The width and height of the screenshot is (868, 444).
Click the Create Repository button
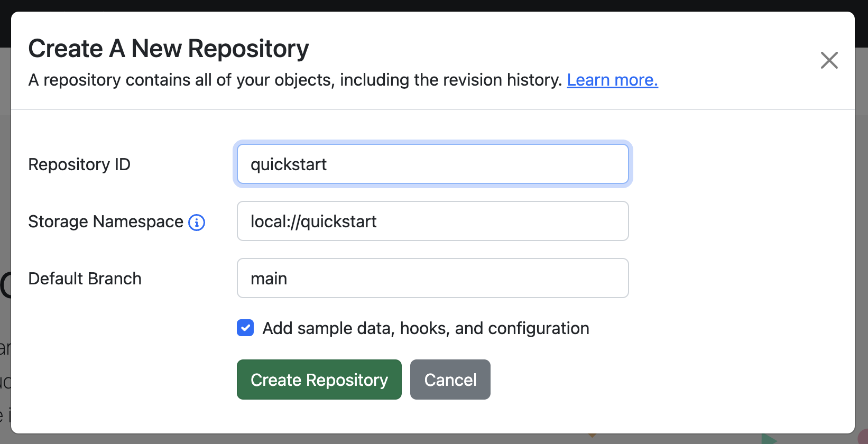click(319, 380)
